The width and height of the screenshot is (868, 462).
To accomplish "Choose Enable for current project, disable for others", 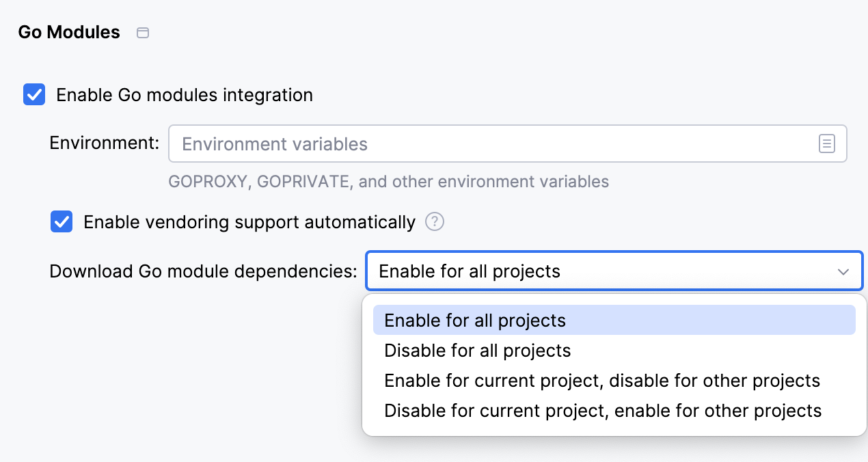I will coord(601,381).
